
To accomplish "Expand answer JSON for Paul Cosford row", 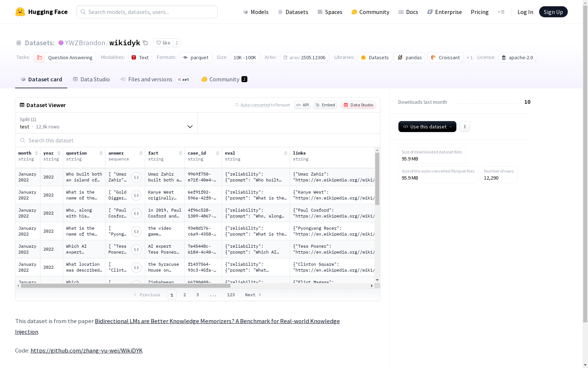I will point(136,213).
